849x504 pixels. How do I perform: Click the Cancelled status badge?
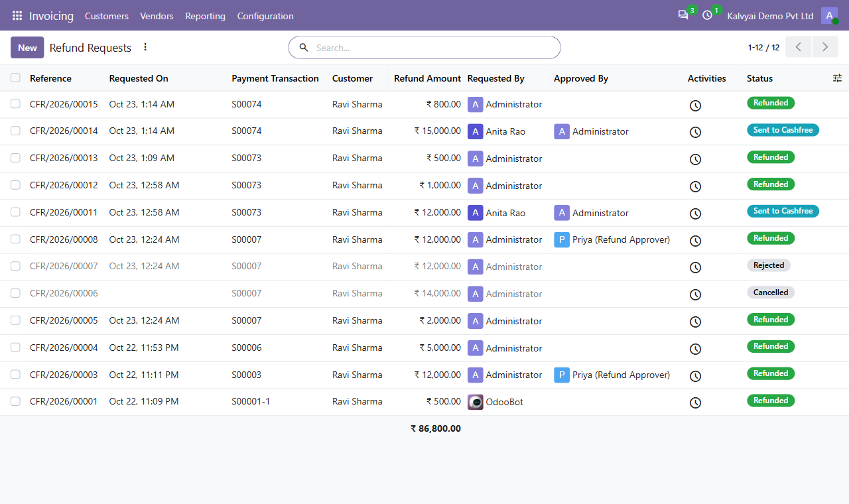pyautogui.click(x=771, y=292)
